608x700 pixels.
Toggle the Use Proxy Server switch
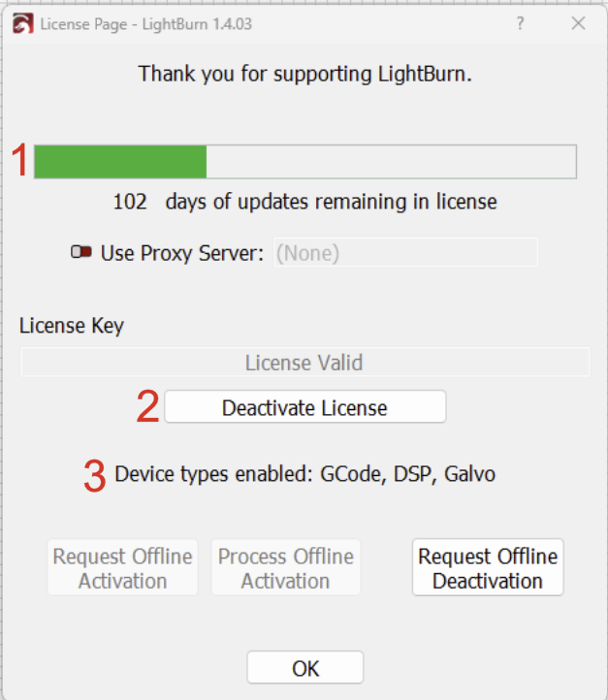point(81,252)
